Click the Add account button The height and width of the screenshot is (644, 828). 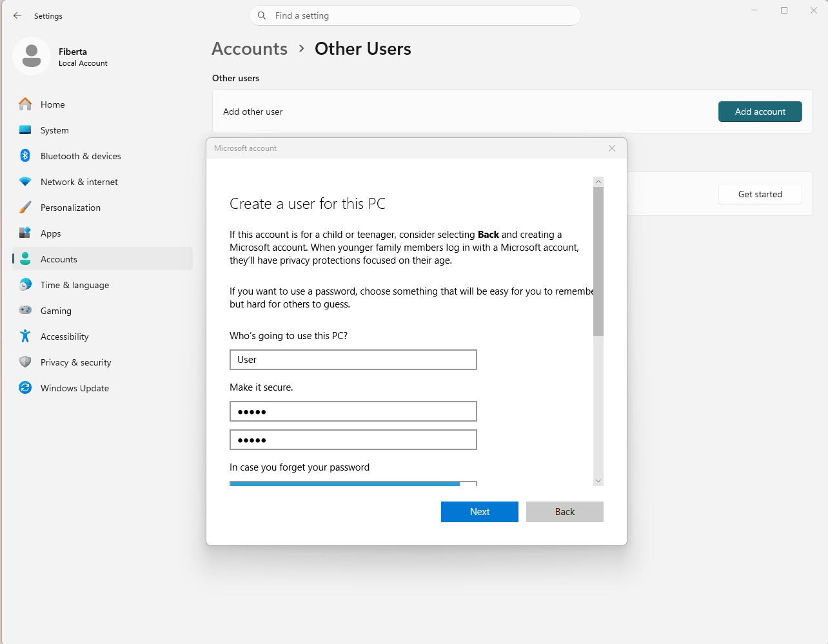[x=760, y=112]
